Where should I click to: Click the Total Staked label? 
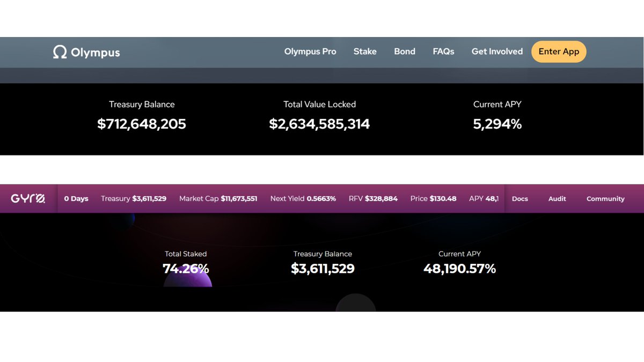pyautogui.click(x=186, y=254)
